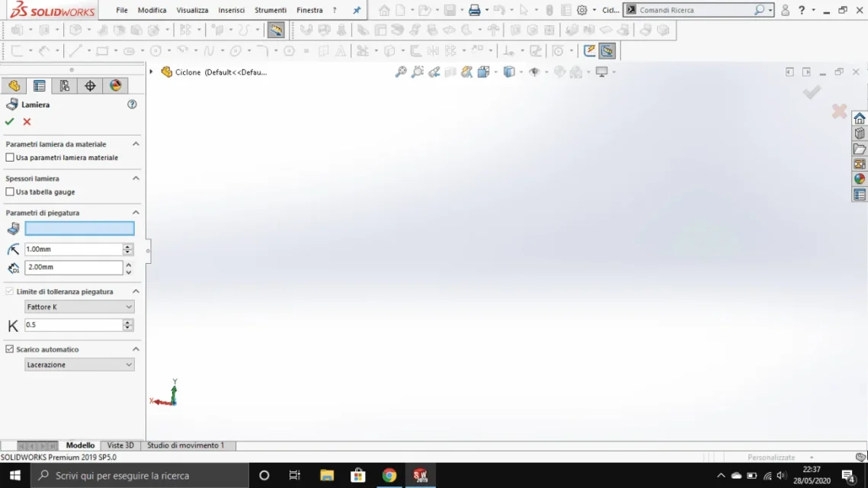
Task: Open Hide/Show Items eye icon
Action: 534,72
